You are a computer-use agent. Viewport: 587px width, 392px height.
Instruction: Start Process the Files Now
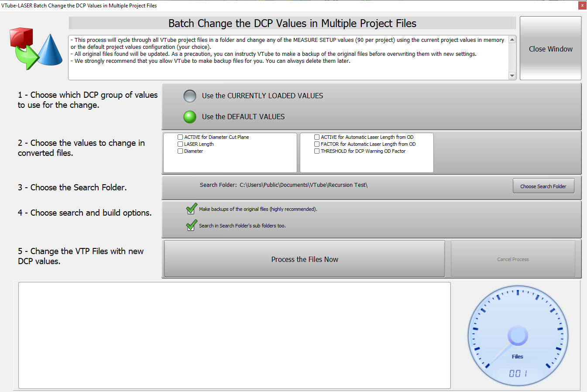point(305,259)
